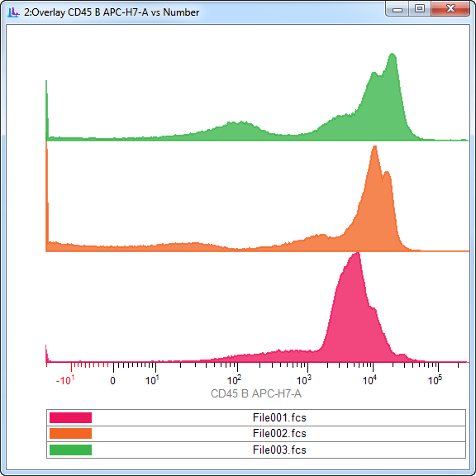Click the pink File001.fcs color swatch
Viewport: 476px width, 476px height.
[x=70, y=417]
